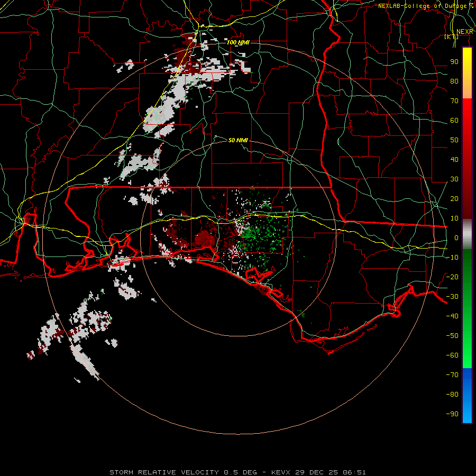Click the -50 value on the velocity scale

click(x=452, y=336)
